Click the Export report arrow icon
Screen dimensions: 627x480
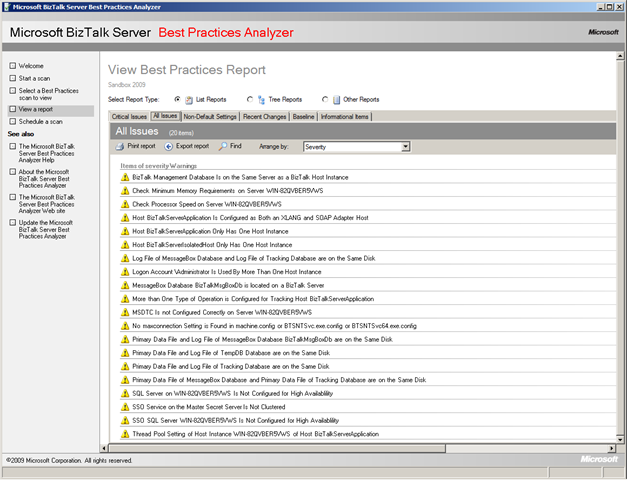[169, 146]
